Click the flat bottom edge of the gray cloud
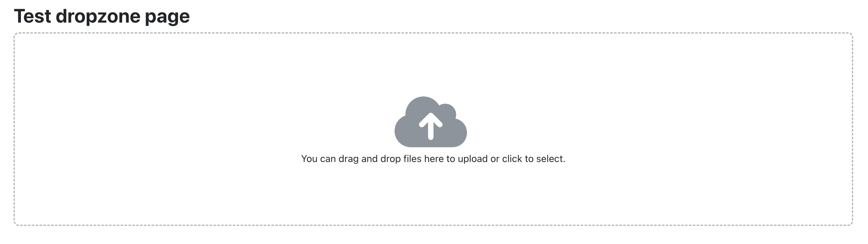 [x=431, y=146]
